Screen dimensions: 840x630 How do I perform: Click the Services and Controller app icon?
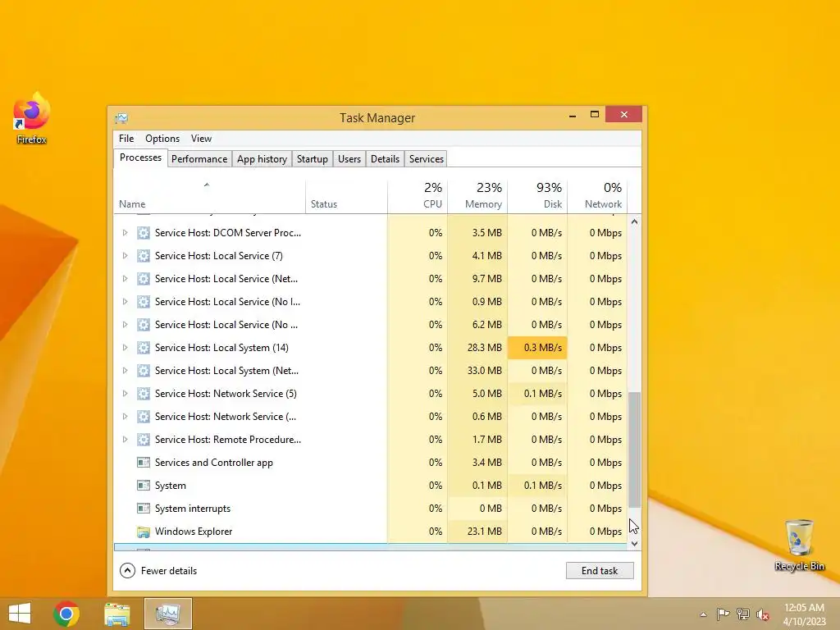tap(143, 463)
